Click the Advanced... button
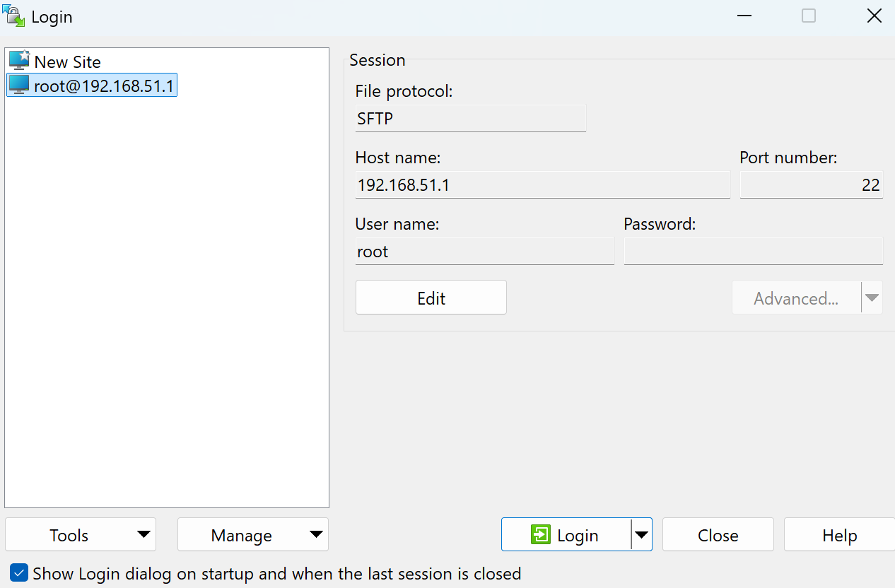 [796, 298]
